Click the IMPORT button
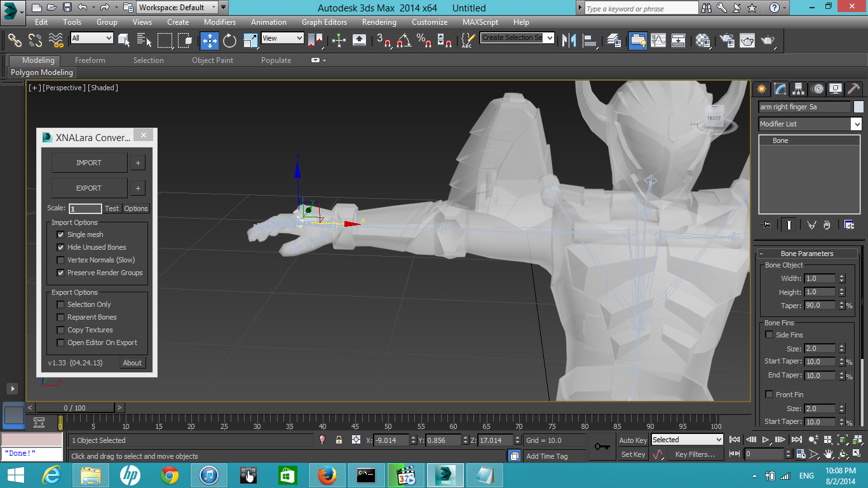Viewport: 868px width, 488px height. [89, 163]
